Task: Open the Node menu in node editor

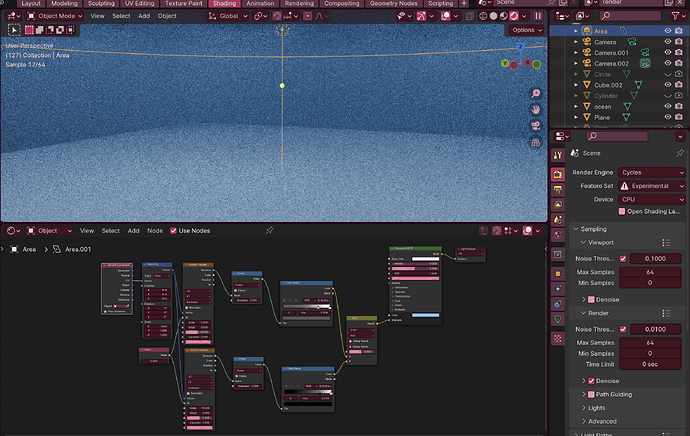Action: point(155,231)
